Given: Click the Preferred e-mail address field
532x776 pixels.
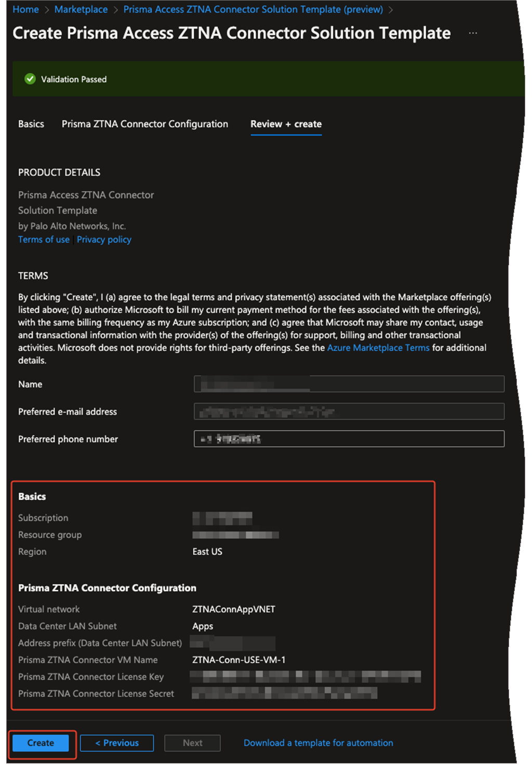Looking at the screenshot, I should tap(349, 411).
